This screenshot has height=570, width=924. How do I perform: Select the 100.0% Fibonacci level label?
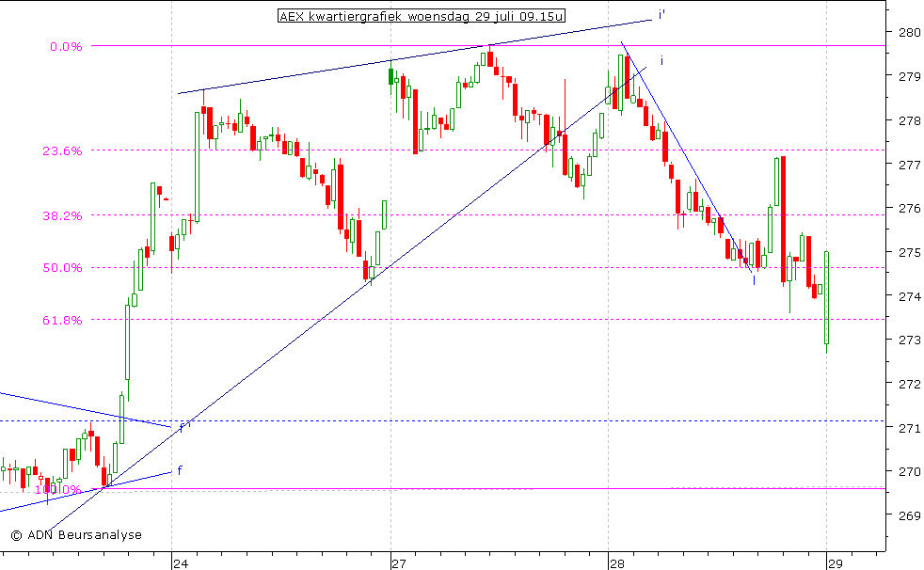click(57, 489)
